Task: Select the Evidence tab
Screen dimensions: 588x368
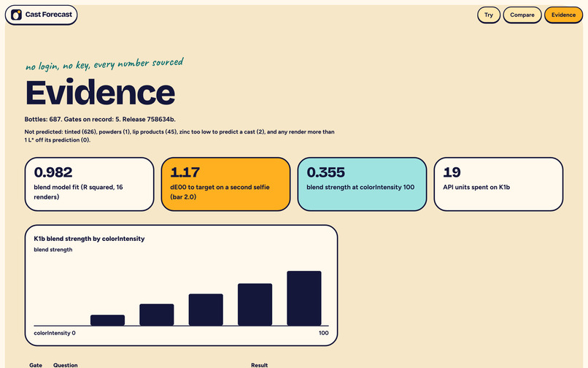Action: 563,15
